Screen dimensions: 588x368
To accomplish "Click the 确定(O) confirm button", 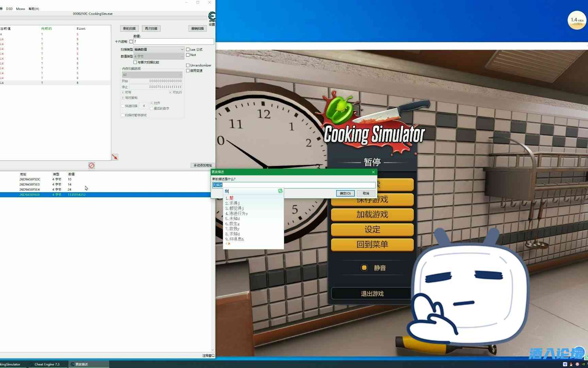I will [x=345, y=193].
